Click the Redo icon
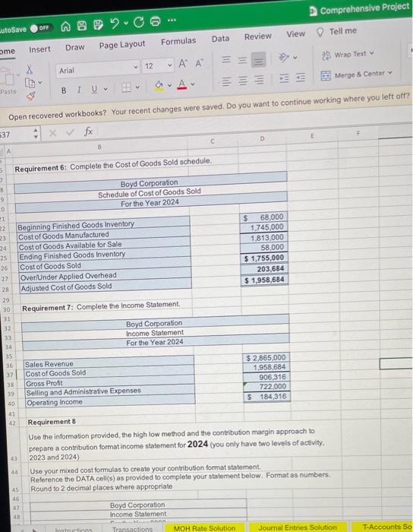The image size is (413, 532). 139,22
